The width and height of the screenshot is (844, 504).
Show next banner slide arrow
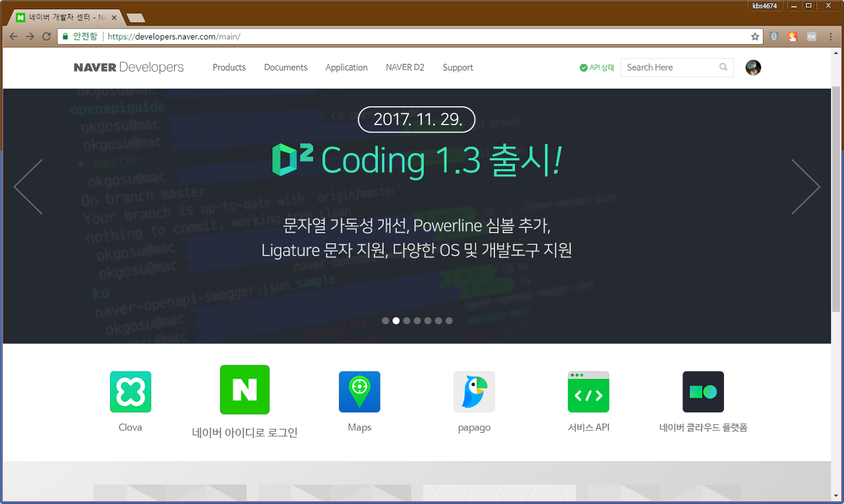coord(805,186)
